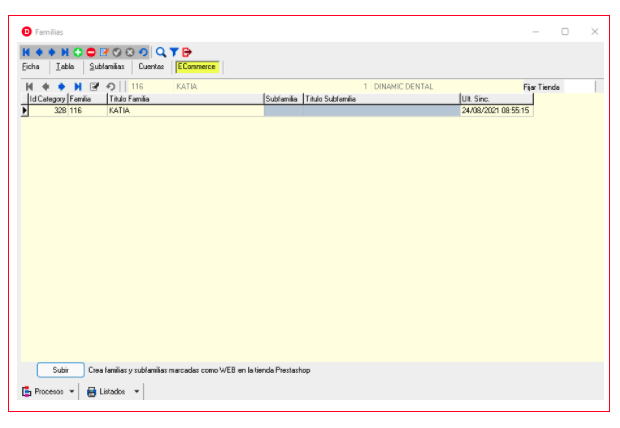Select the KATIA cell in the grid
This screenshot has width=620, height=428.
point(185,110)
